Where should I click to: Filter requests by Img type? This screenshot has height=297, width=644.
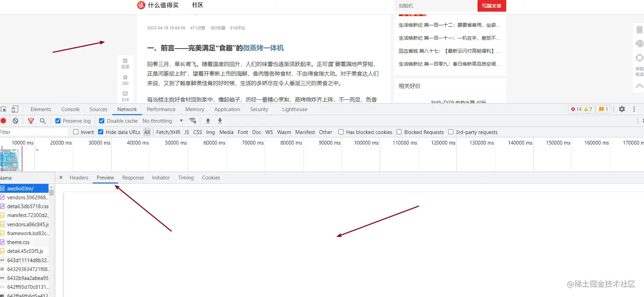210,132
